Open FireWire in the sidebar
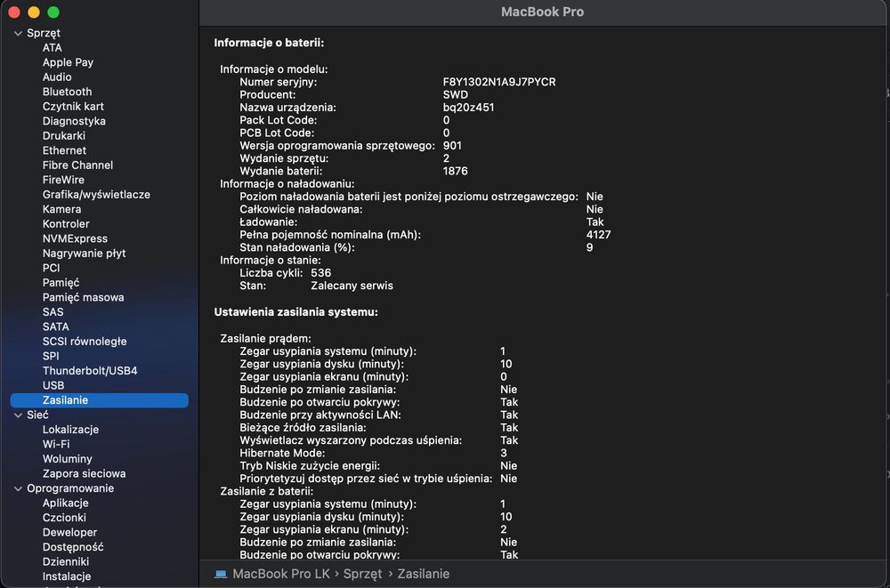The image size is (890, 588). tap(63, 180)
